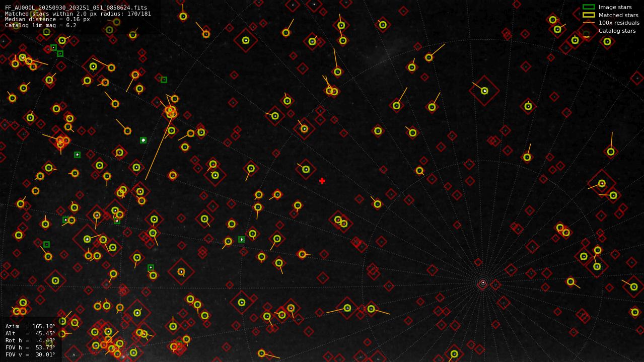Click the 'Catalog lim mag = 6.2' text
644x362 pixels.
click(x=41, y=25)
